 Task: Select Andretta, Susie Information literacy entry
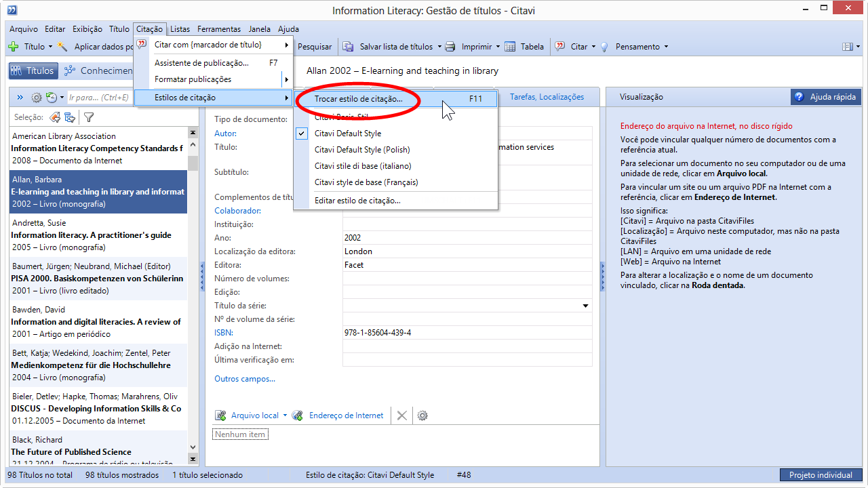[98, 235]
